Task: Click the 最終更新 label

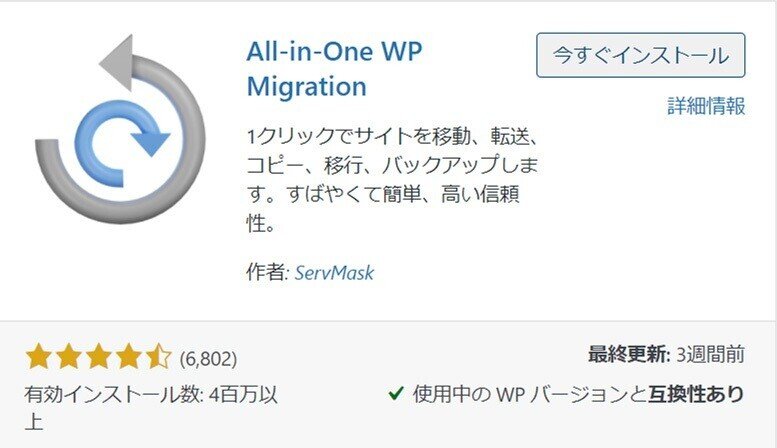Action: pyautogui.click(x=627, y=355)
